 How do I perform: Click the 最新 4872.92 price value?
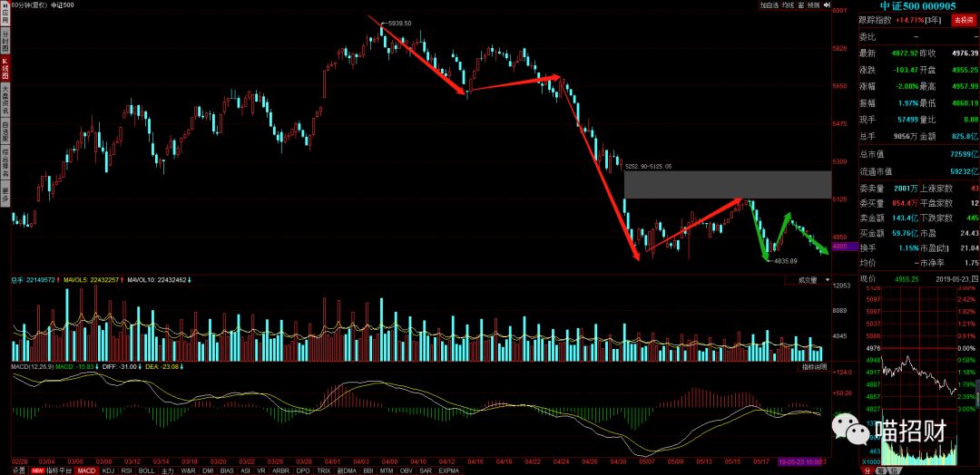tap(905, 53)
